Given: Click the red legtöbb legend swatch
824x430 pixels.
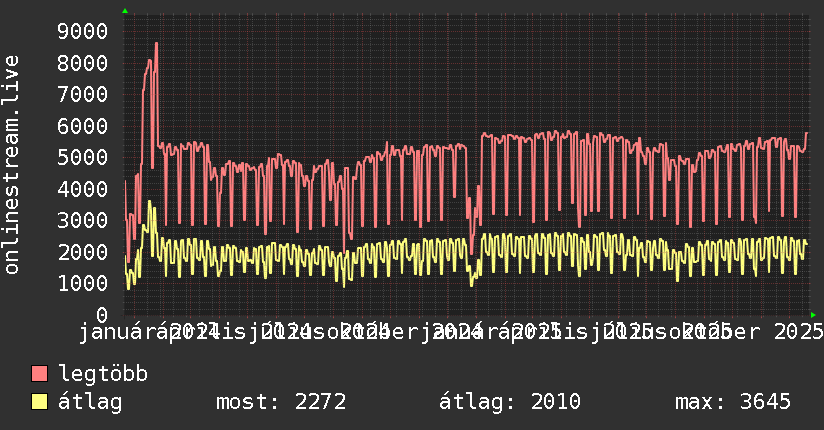Looking at the screenshot, I should (39, 373).
